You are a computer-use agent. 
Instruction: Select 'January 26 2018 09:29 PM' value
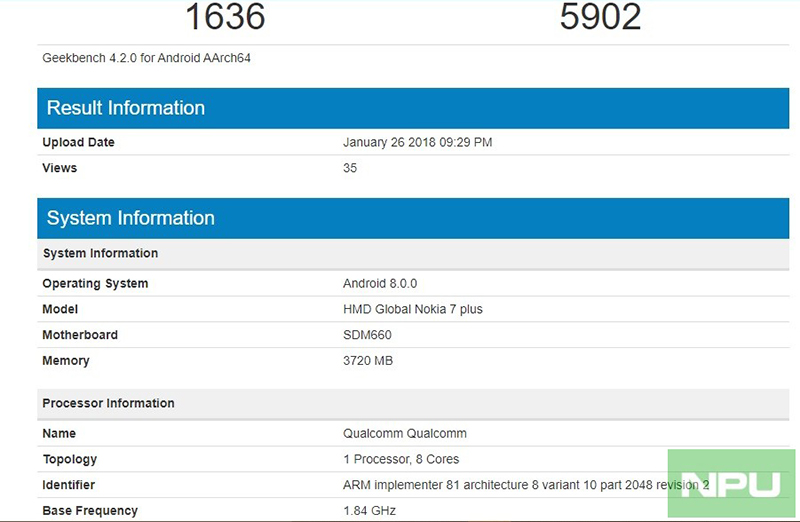417,142
